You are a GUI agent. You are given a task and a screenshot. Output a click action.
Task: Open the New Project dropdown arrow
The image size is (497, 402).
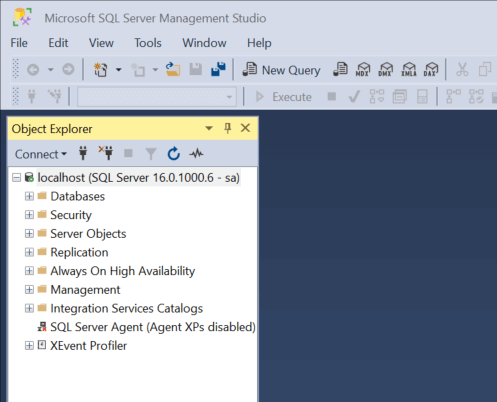click(x=118, y=70)
